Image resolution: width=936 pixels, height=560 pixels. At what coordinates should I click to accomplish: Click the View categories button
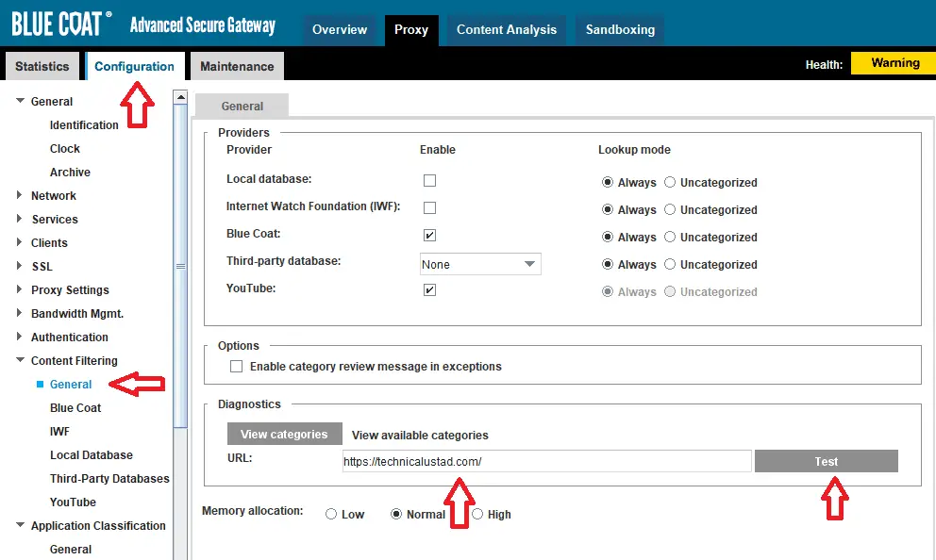click(x=284, y=435)
